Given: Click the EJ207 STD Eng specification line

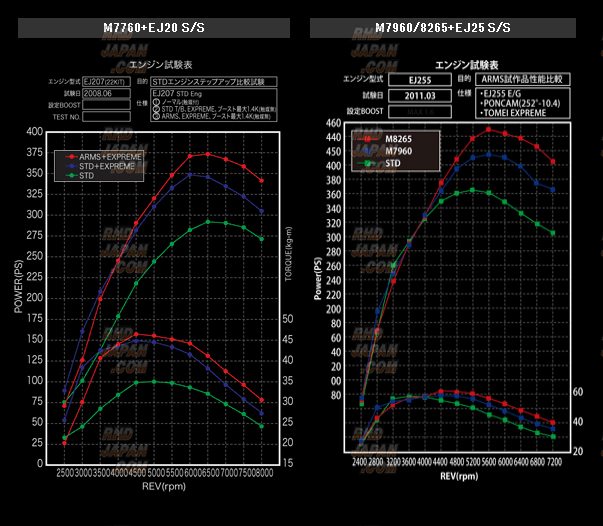Looking at the screenshot, I should point(177,93).
